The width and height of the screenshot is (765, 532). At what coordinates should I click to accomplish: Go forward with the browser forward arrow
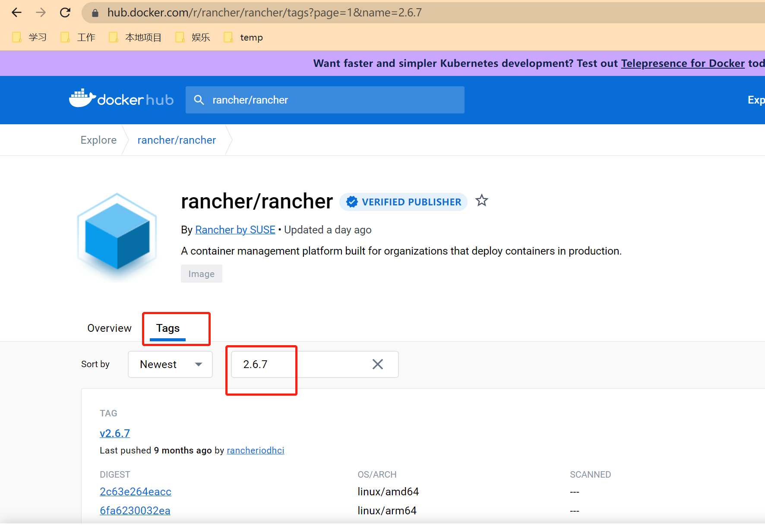click(41, 13)
